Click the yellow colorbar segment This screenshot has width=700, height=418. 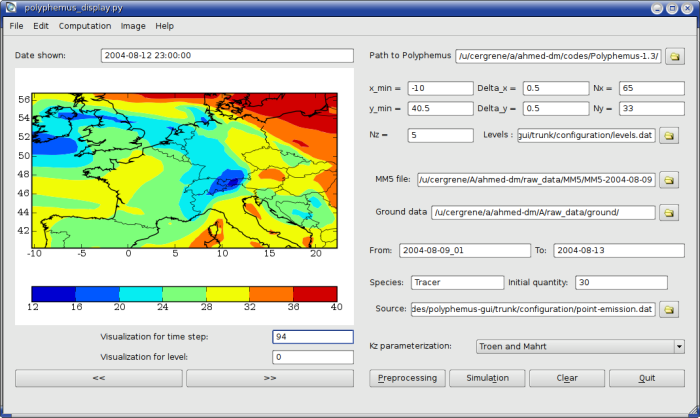pos(228,294)
